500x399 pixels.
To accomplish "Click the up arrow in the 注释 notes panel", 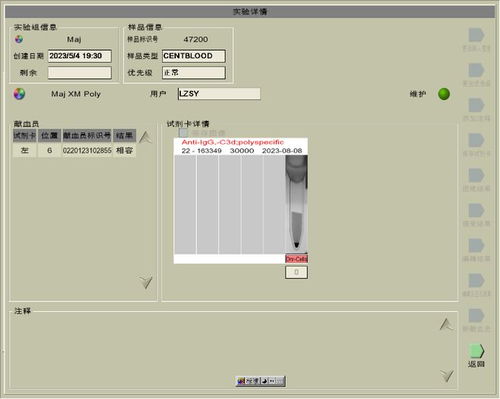I will click(x=446, y=324).
